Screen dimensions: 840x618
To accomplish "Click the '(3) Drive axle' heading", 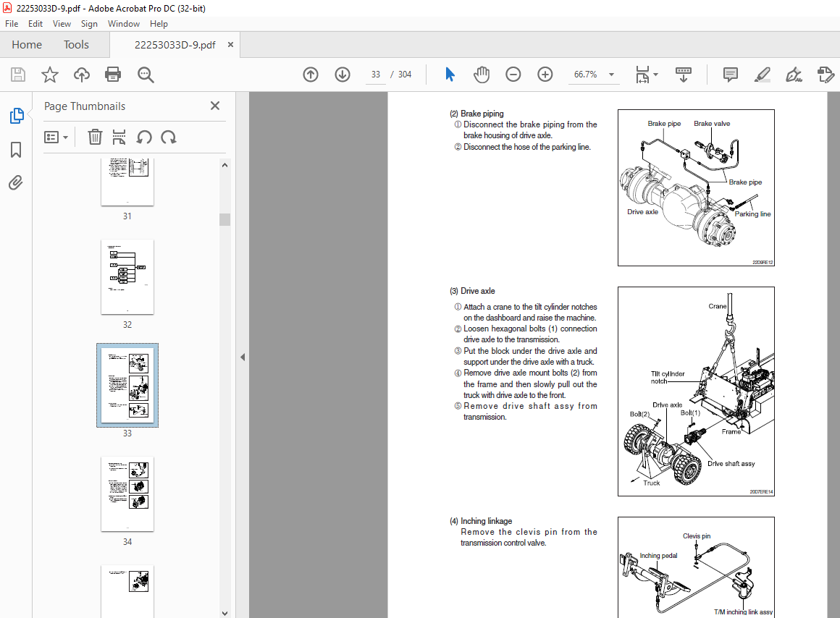I will pyautogui.click(x=472, y=291).
